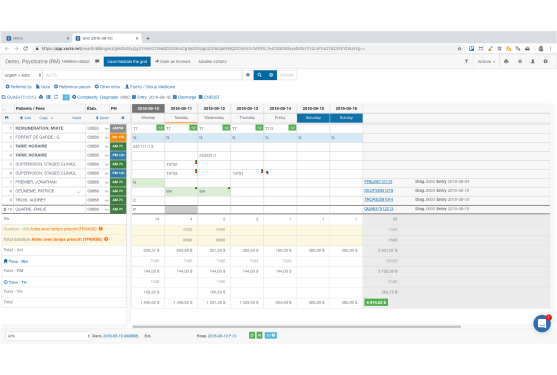This screenshot has height=375, width=557.
Task: Click the Note link
Action: point(43,87)
